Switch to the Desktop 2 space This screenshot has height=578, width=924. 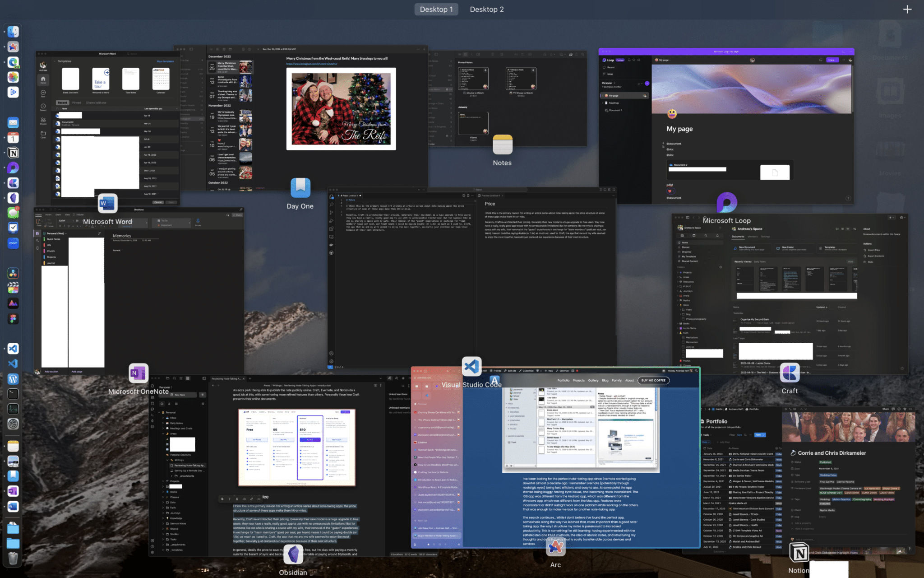point(486,9)
